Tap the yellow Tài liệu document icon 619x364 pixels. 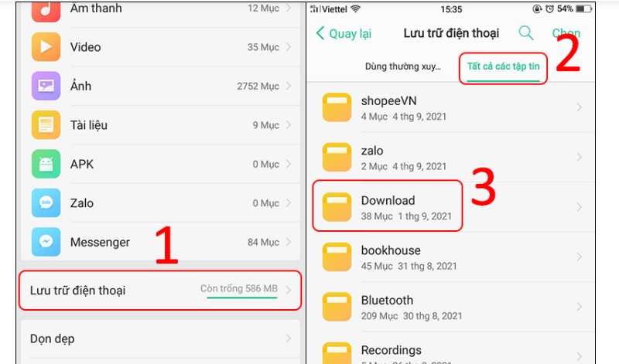(x=46, y=125)
